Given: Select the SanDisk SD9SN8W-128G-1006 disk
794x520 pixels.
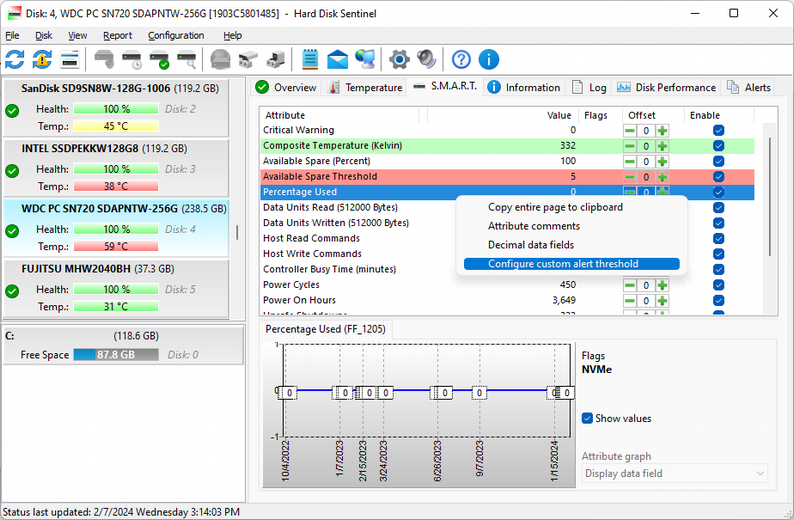Looking at the screenshot, I should point(116,107).
